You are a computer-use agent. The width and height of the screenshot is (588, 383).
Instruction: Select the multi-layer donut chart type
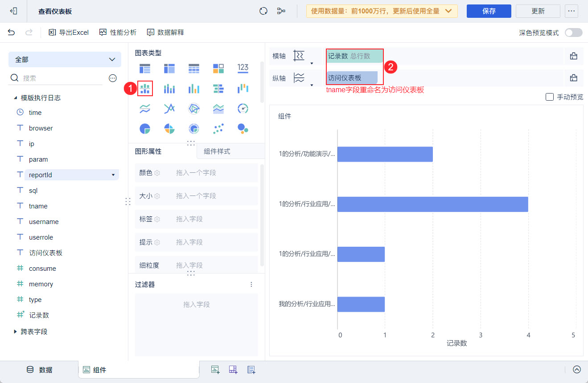pos(194,129)
